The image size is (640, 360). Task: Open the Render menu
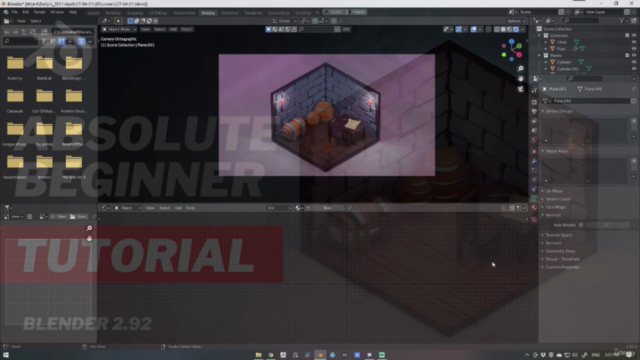[x=39, y=12]
